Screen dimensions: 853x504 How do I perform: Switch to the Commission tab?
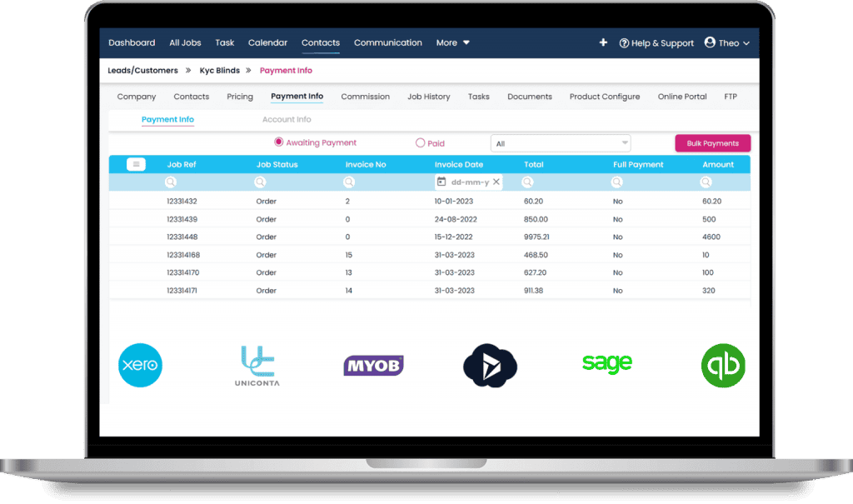click(365, 97)
